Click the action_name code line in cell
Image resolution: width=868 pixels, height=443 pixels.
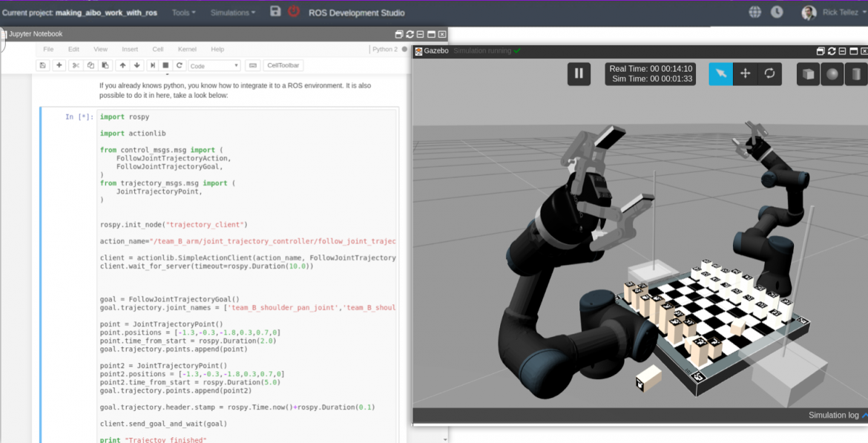pyautogui.click(x=248, y=241)
